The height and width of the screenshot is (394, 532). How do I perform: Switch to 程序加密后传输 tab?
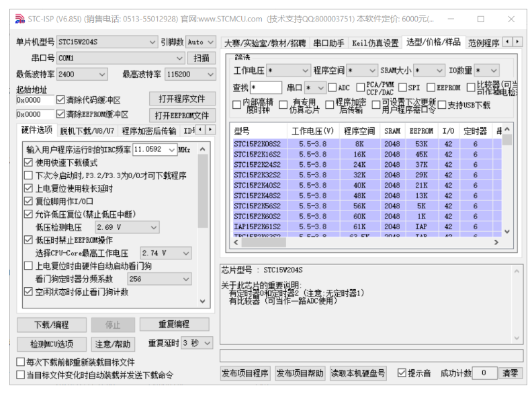pos(149,130)
